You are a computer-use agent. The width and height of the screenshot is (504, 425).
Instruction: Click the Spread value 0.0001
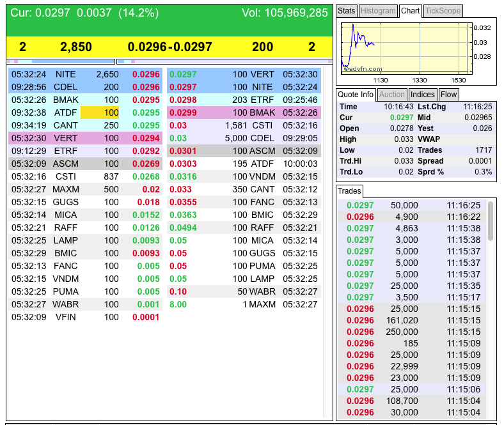tap(480, 161)
